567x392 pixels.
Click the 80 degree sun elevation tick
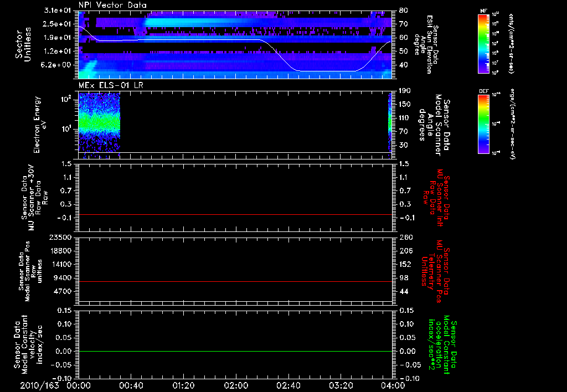pos(403,11)
